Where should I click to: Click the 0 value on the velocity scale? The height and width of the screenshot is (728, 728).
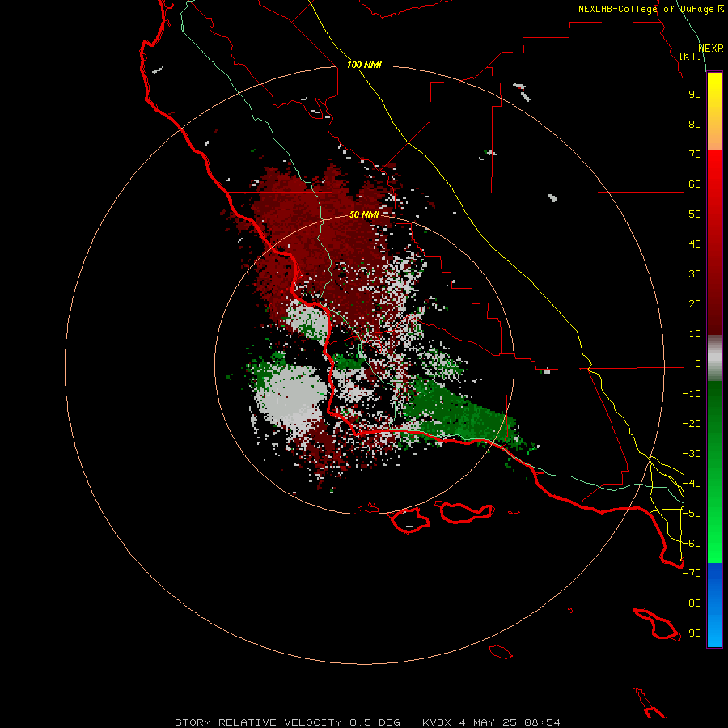pos(698,363)
